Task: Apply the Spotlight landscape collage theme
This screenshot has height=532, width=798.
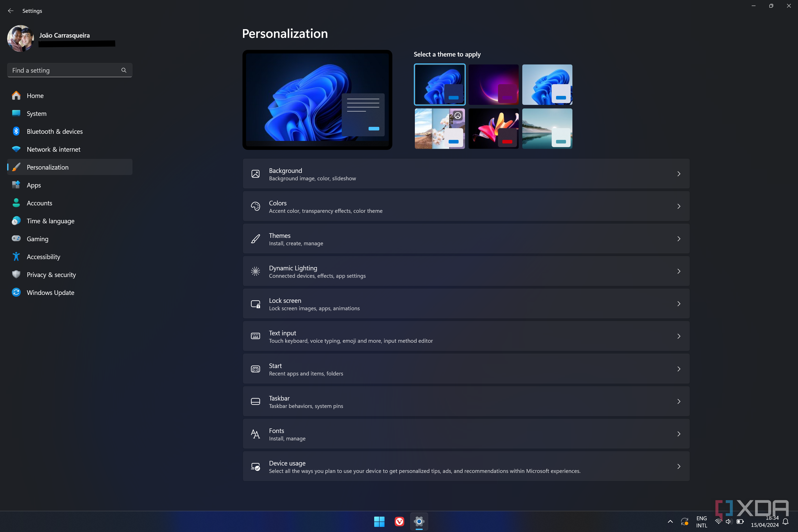Action: [440, 129]
